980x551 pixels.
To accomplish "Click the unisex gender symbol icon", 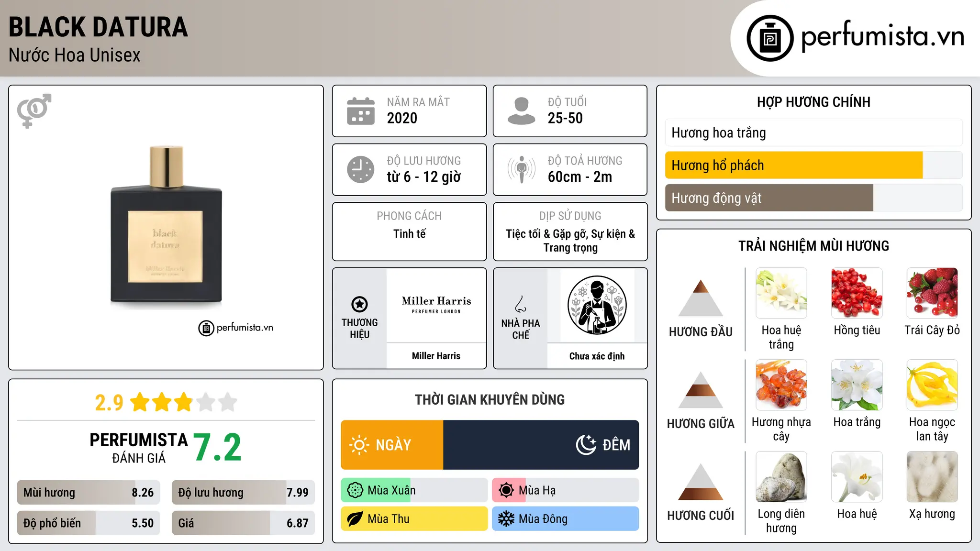I will tap(34, 110).
